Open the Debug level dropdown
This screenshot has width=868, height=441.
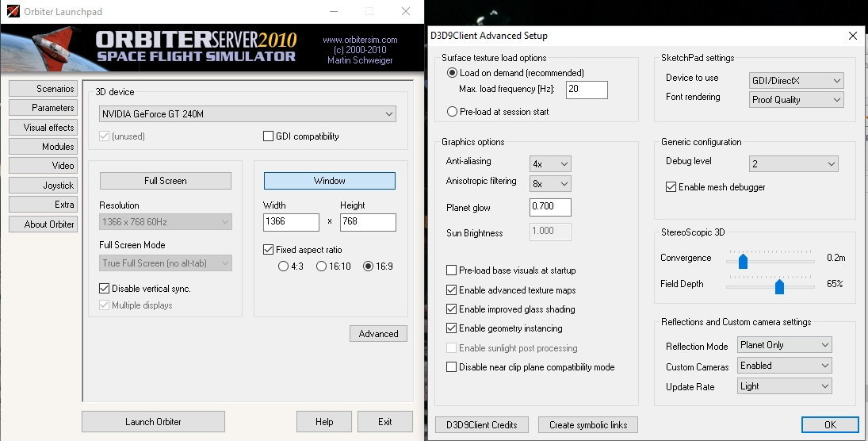pyautogui.click(x=793, y=164)
